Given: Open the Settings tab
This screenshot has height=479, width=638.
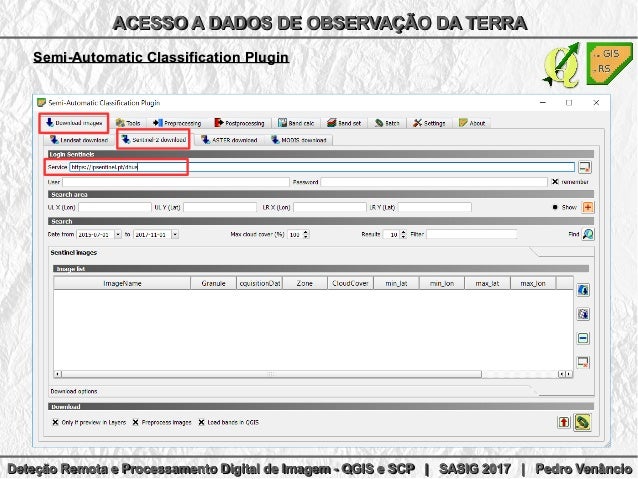Looking at the screenshot, I should point(429,123).
